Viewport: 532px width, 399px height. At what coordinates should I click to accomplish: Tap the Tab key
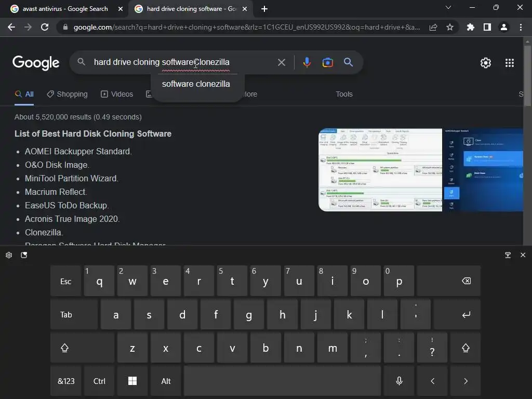(x=74, y=315)
